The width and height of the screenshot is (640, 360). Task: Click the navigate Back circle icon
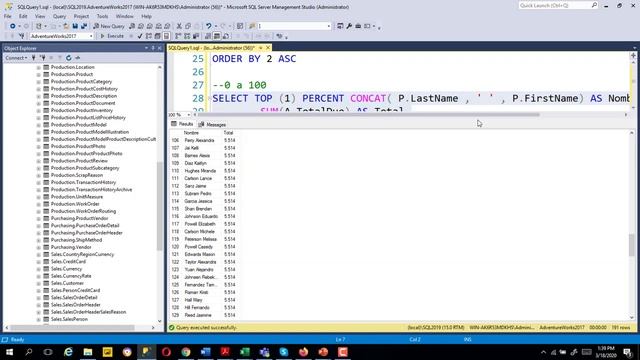pyautogui.click(x=13, y=26)
